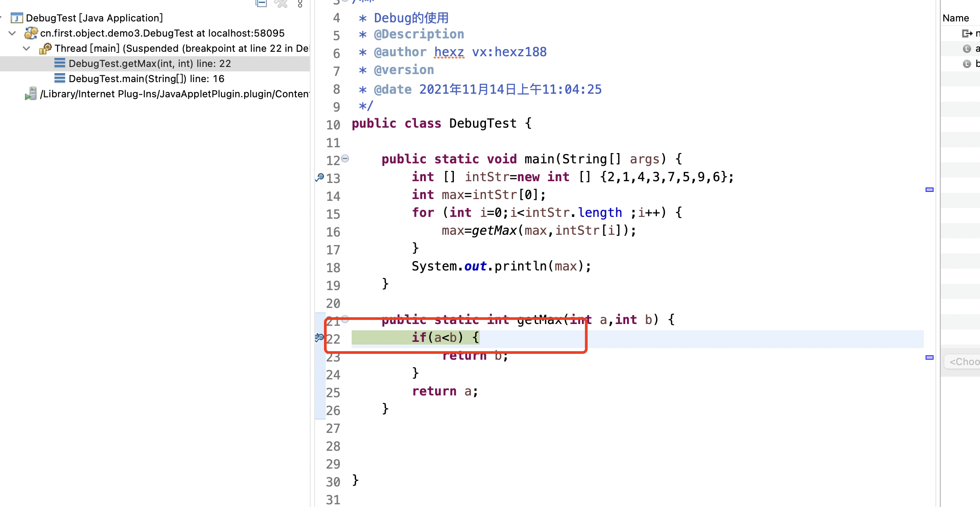980x507 pixels.
Task: Click the JavaAppletPlugin library process icon
Action: [x=31, y=94]
